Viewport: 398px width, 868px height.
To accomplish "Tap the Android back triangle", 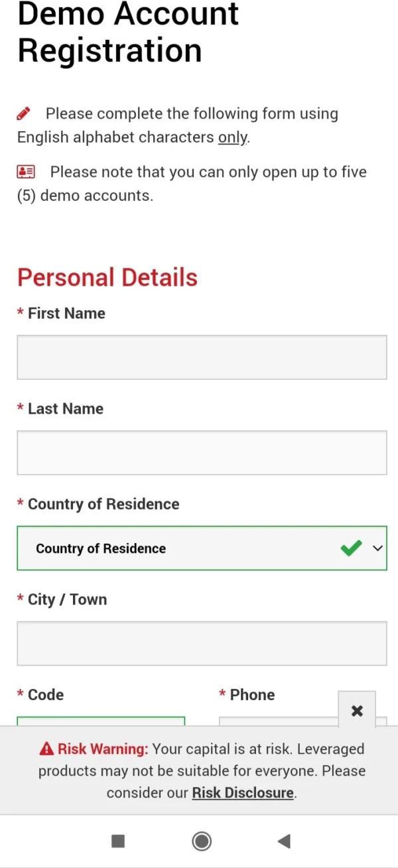I will click(284, 841).
